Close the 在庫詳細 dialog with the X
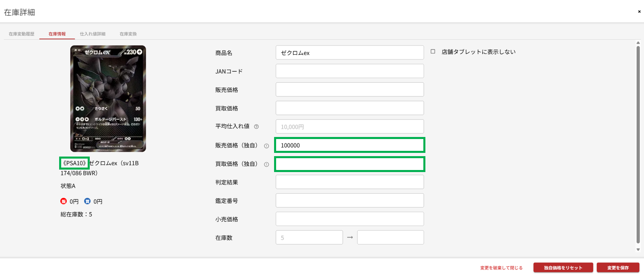 coord(639,11)
